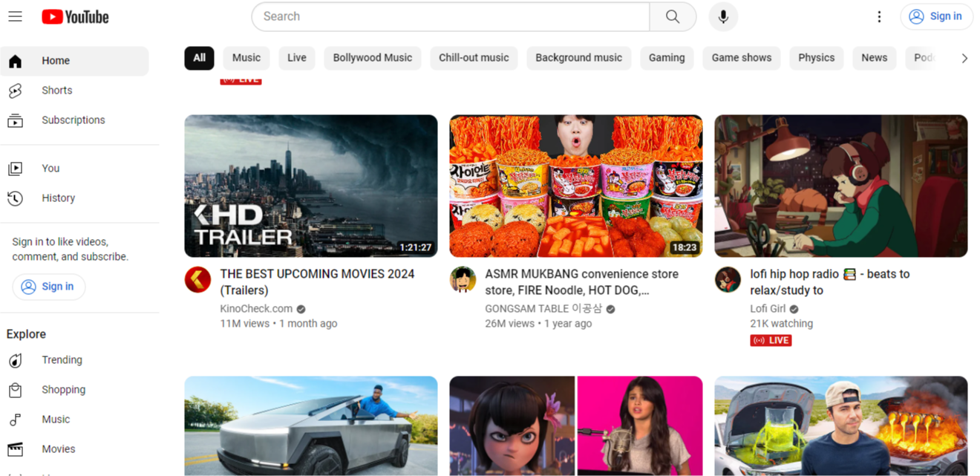Image resolution: width=980 pixels, height=476 pixels.
Task: Visit GONGSAM TABLE channel name link
Action: [543, 309]
